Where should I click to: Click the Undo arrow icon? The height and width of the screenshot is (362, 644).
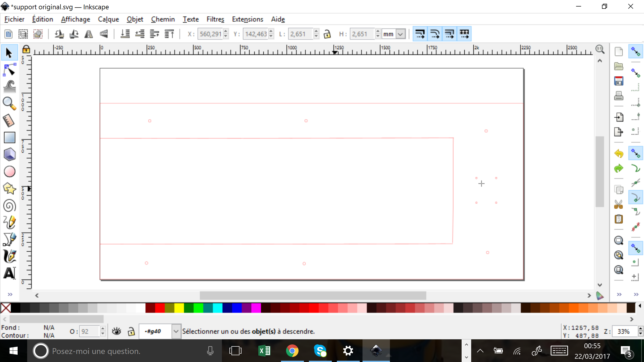619,153
